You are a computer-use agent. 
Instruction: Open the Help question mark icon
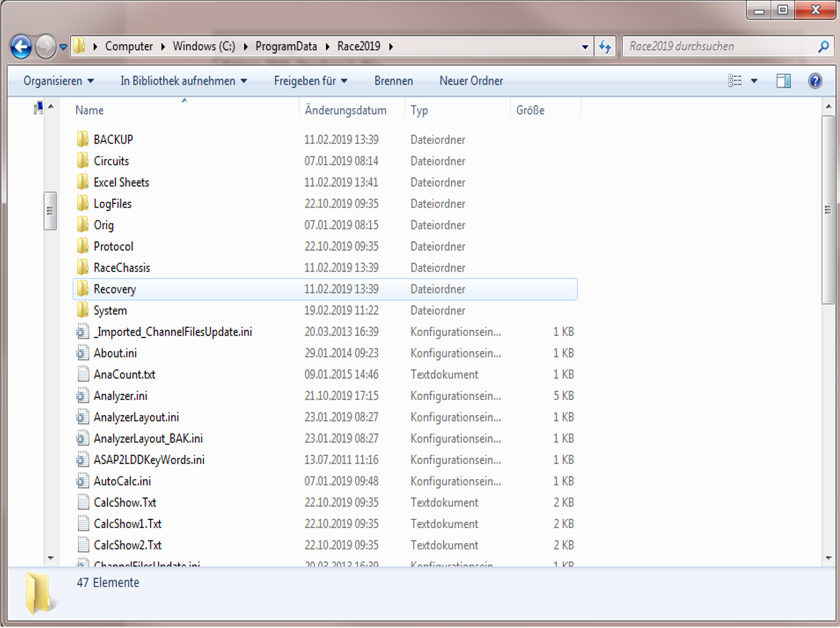click(815, 81)
